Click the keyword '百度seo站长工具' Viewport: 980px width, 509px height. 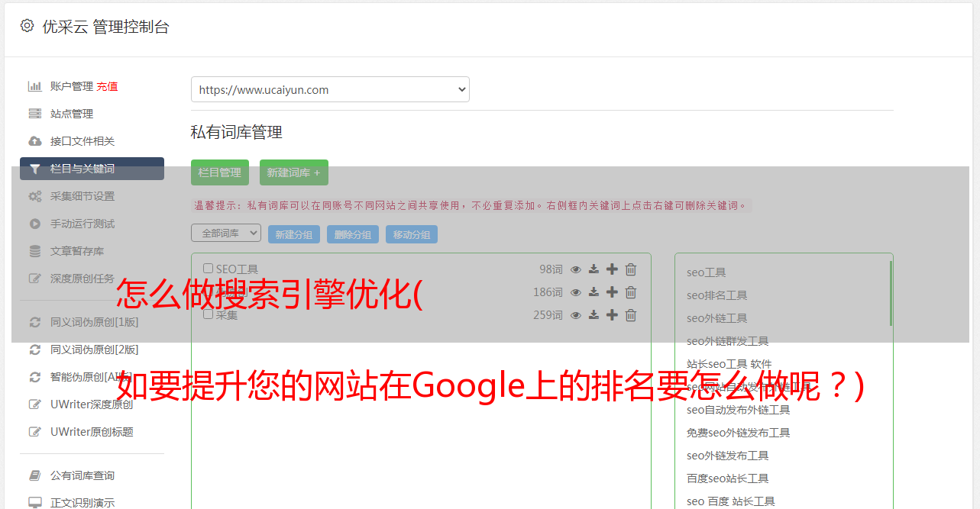point(728,478)
